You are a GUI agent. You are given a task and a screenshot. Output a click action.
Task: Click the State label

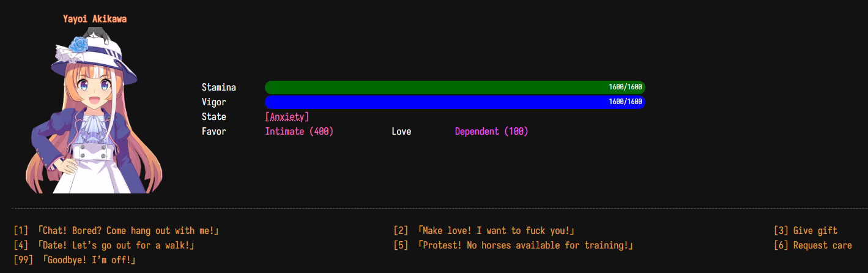tap(214, 117)
